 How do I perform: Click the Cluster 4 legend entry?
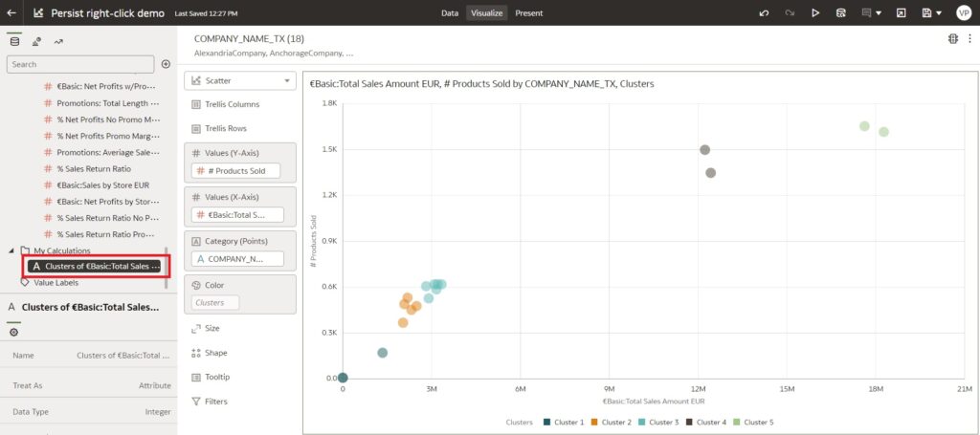point(706,423)
